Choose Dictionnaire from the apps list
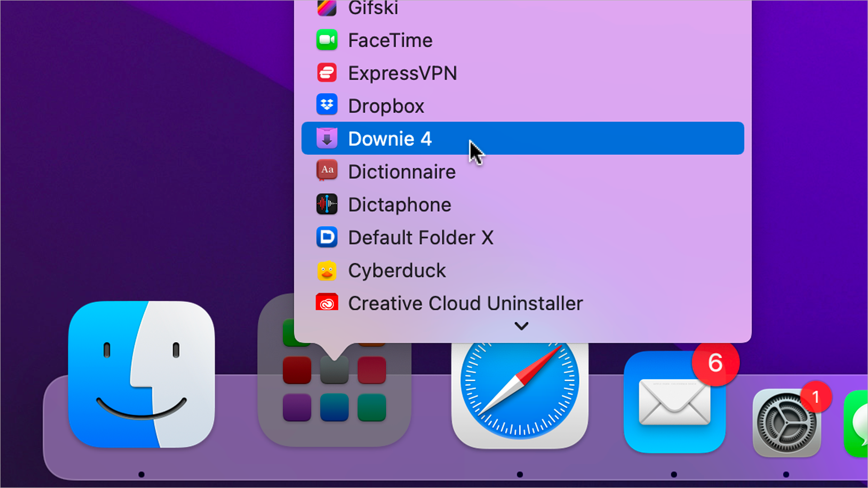The height and width of the screenshot is (488, 868). (x=523, y=171)
